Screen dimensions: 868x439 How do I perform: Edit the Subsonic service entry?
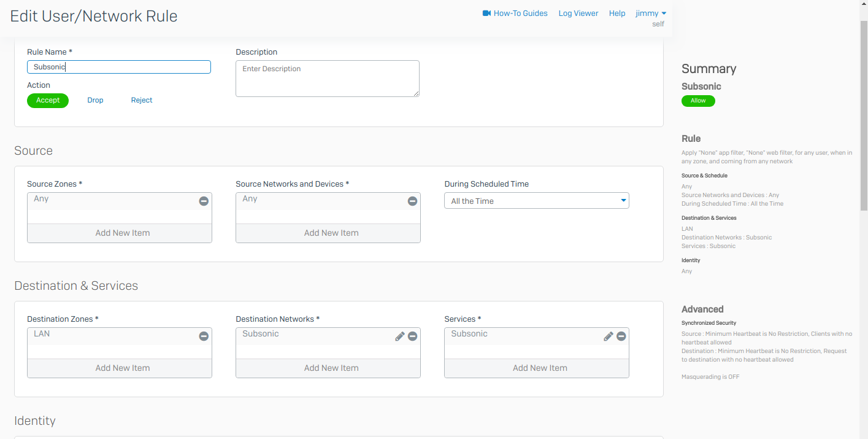(x=608, y=336)
